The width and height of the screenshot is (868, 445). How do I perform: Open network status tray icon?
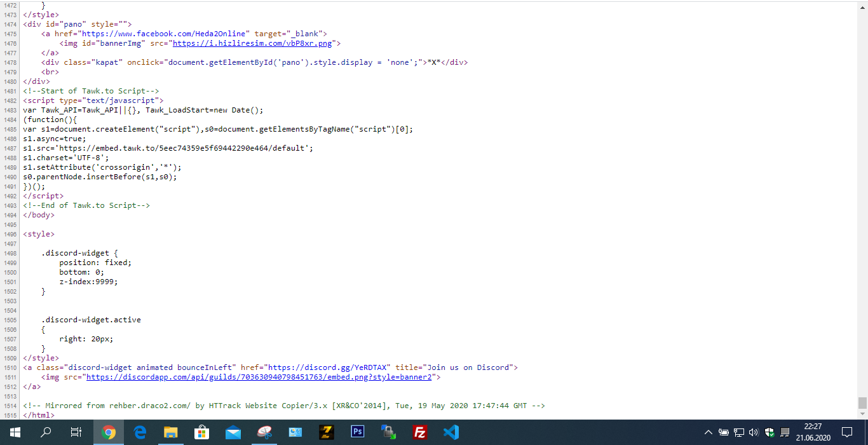point(739,432)
